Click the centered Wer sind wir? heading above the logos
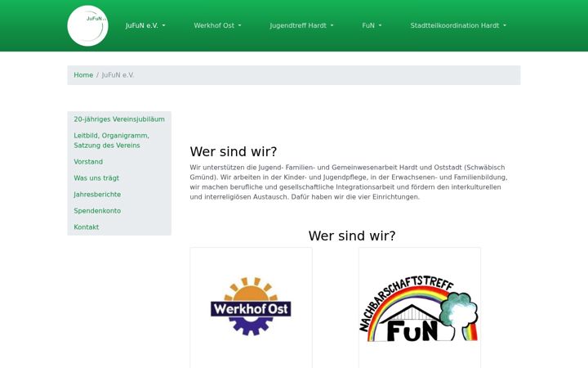 (352, 236)
